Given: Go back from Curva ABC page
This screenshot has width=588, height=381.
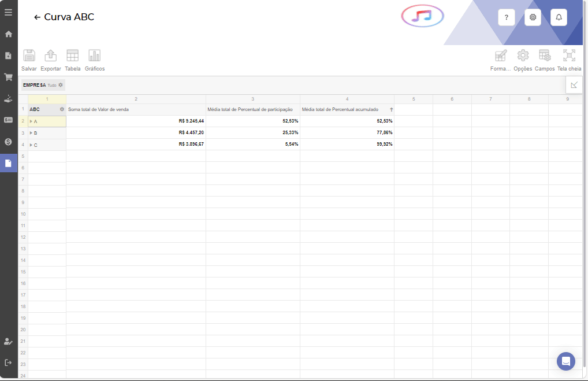Looking at the screenshot, I should pyautogui.click(x=37, y=17).
